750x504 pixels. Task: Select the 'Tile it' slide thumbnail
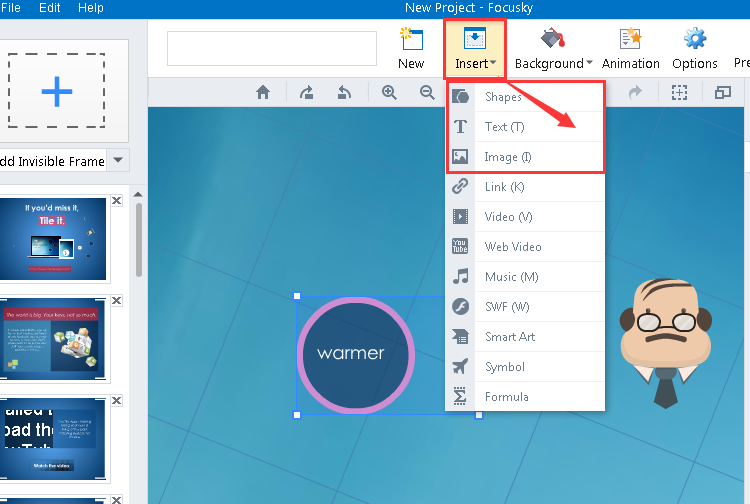pyautogui.click(x=53, y=239)
